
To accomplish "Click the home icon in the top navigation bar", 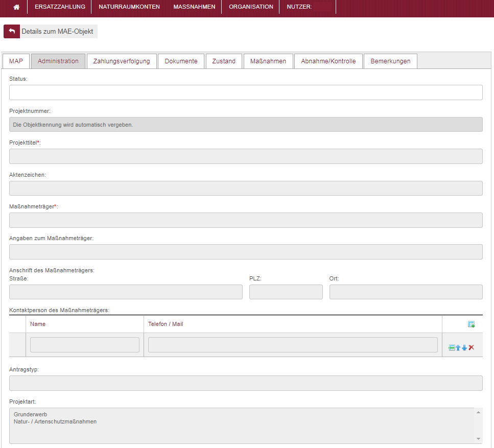I will coord(16,7).
